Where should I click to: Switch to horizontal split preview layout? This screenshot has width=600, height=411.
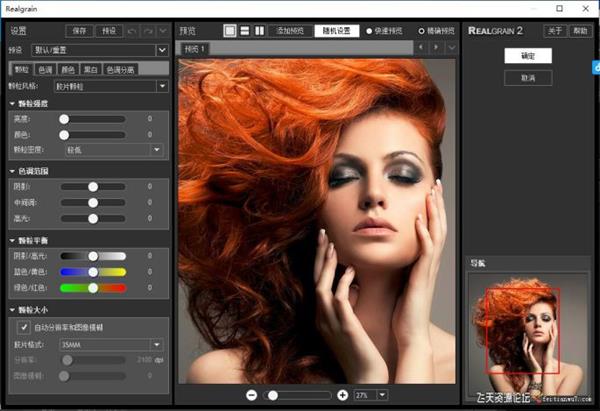pyautogui.click(x=244, y=31)
